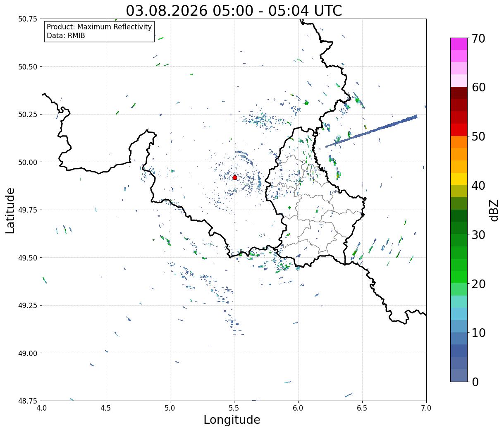Click the 50.50 latitude tick label
Screen dimensions: 504x430
(28, 67)
